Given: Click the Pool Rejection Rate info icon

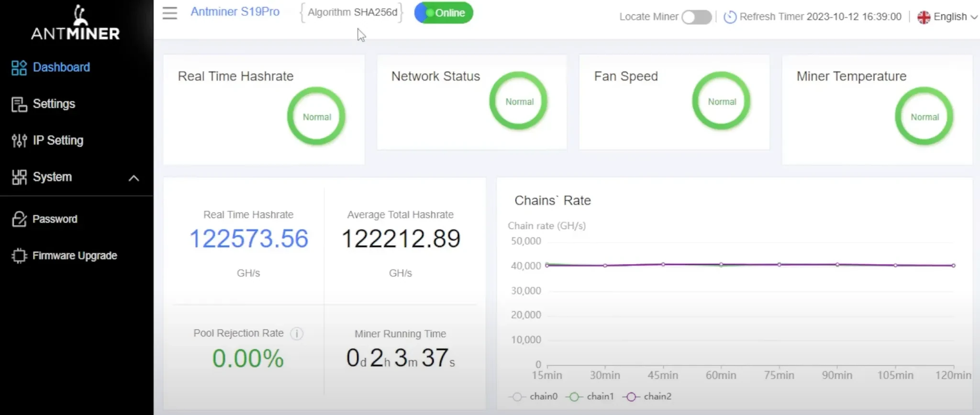Looking at the screenshot, I should pos(297,334).
